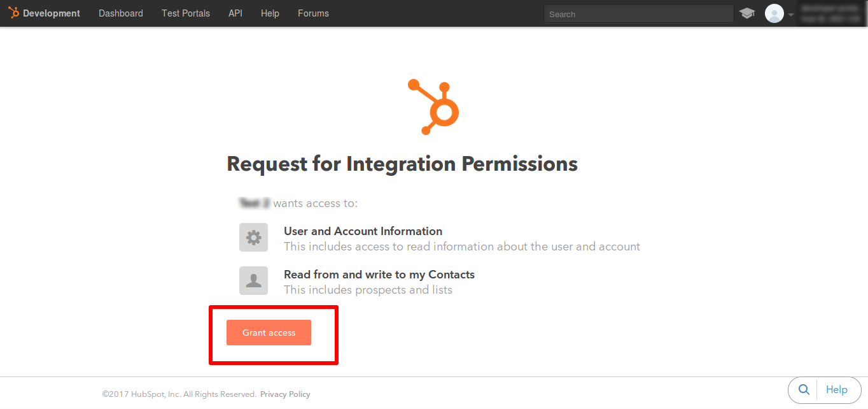Select the 'Read from and write to my Contacts' text
Screen dimensions: 868x409
pyautogui.click(x=379, y=275)
